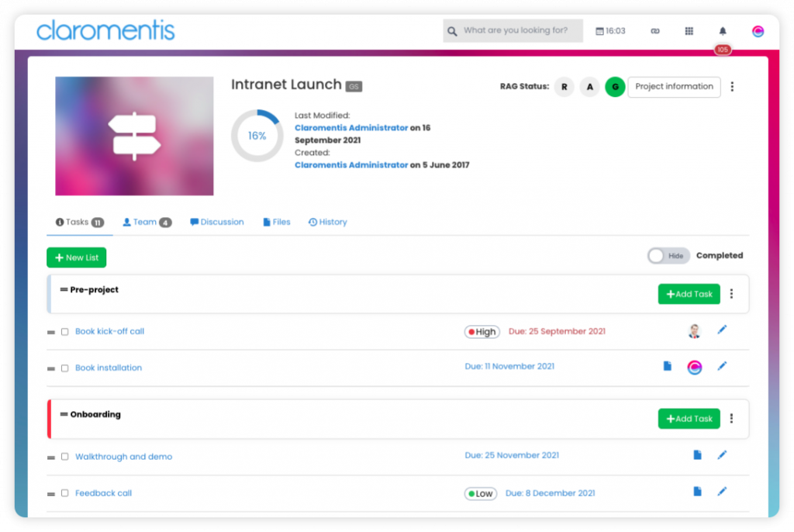
Task: Open the project options three-dot menu
Action: 732,87
